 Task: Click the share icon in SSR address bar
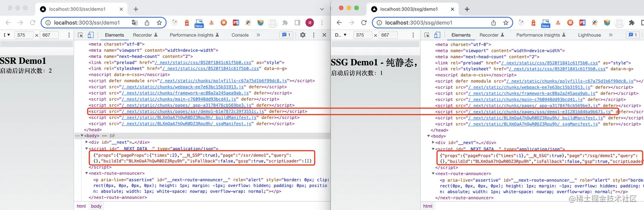click(147, 23)
